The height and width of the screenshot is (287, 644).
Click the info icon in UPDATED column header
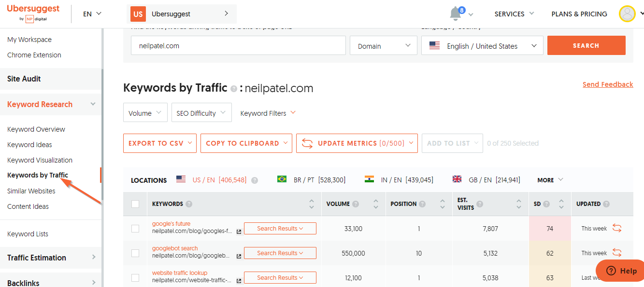pos(606,204)
